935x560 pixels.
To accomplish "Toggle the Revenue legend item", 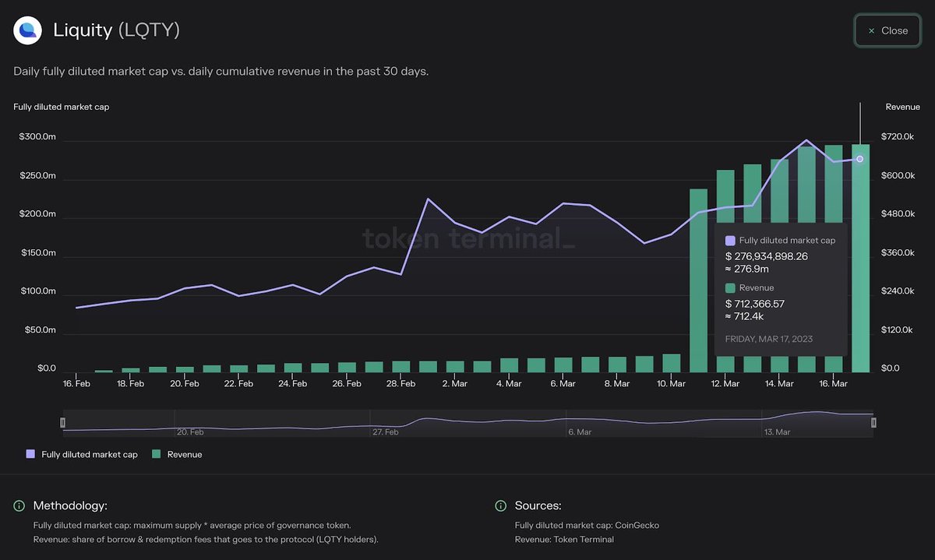I will pos(177,454).
